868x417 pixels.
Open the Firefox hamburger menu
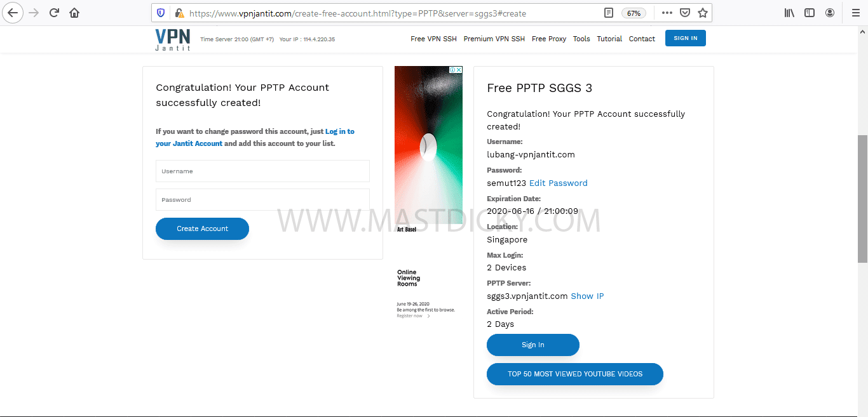click(x=855, y=13)
